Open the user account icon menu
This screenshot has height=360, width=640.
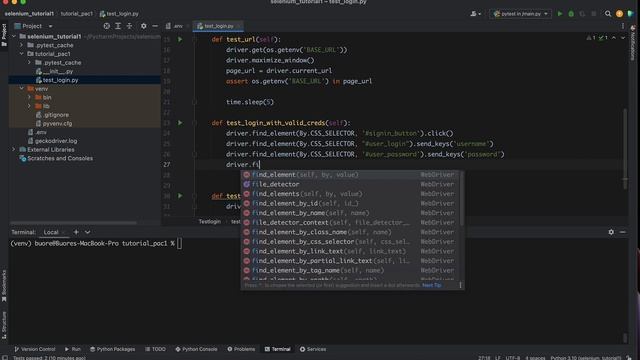pyautogui.click(x=476, y=14)
